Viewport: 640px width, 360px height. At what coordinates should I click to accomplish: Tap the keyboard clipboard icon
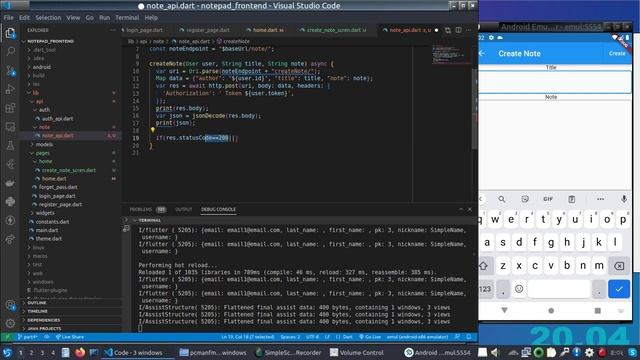(x=571, y=199)
